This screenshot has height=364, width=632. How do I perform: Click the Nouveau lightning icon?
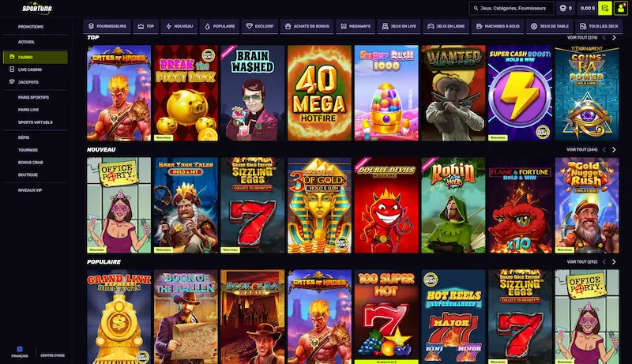[169, 26]
